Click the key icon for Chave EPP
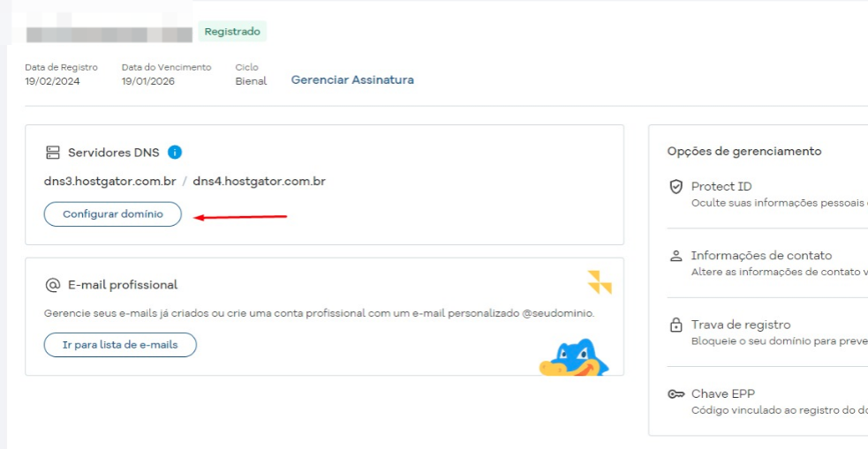 tap(676, 393)
